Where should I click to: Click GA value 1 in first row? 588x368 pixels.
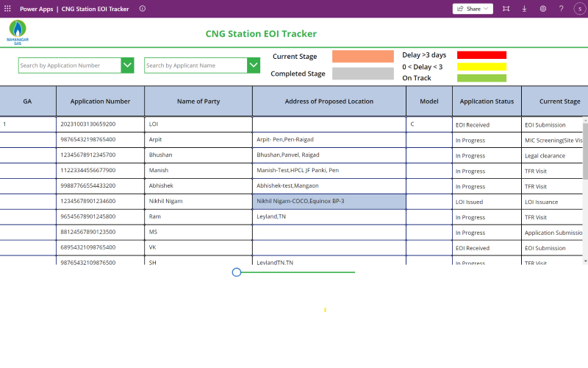point(4,124)
